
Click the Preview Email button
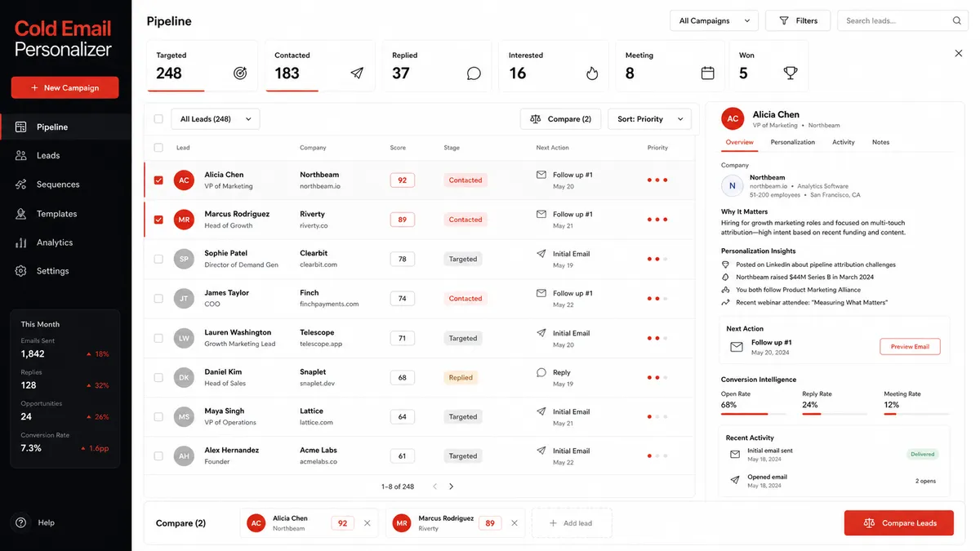pos(910,347)
